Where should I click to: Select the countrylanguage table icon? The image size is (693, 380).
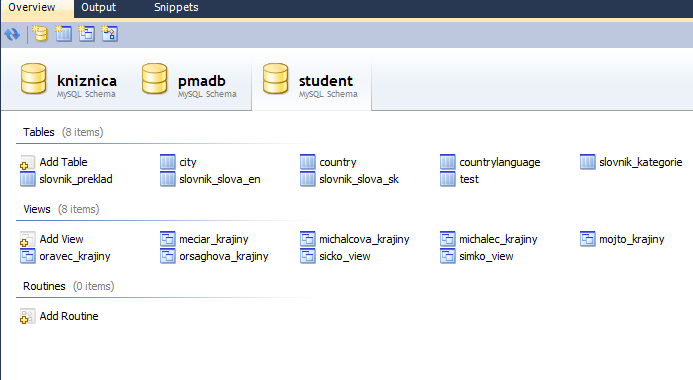pos(448,162)
